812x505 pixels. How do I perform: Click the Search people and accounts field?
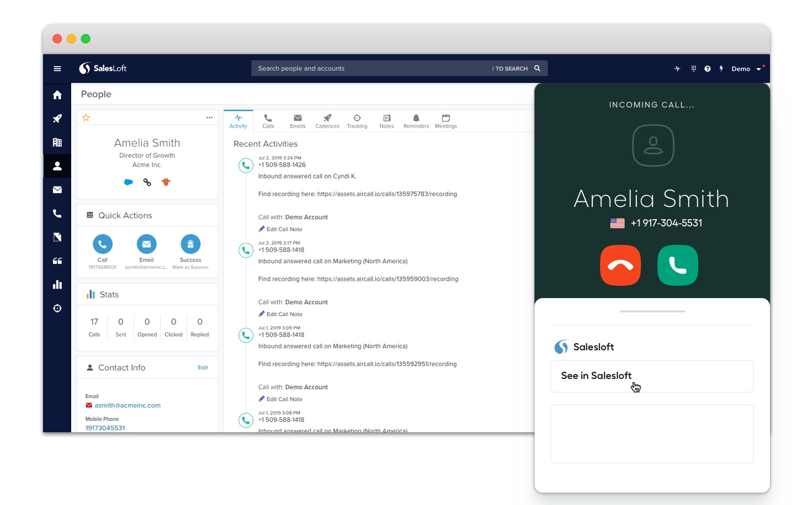tap(369, 69)
